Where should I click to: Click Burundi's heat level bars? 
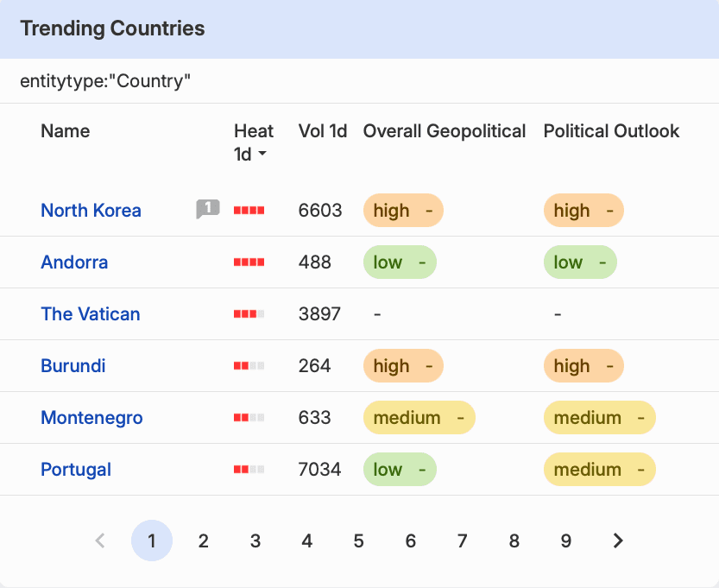[x=249, y=366]
